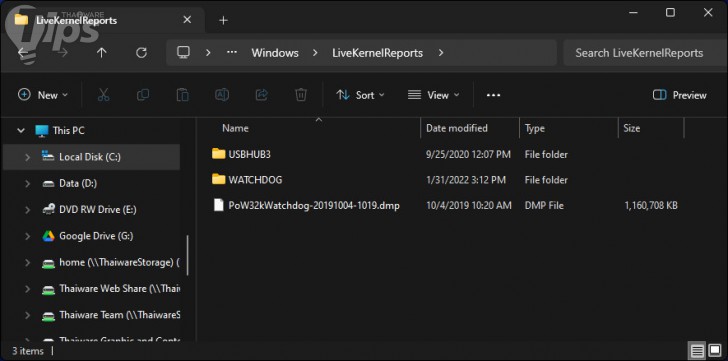
Task: Collapse the This PC tree node
Action: click(x=21, y=131)
